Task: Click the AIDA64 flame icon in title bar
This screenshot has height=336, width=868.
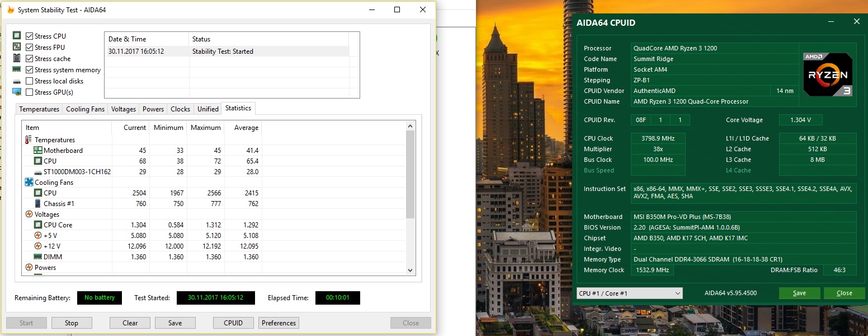Action: point(10,10)
